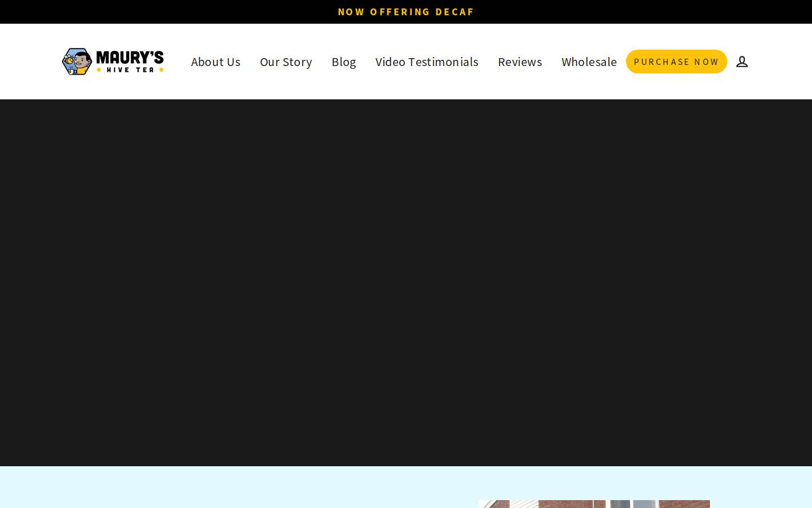Open the About Us page

(215, 62)
